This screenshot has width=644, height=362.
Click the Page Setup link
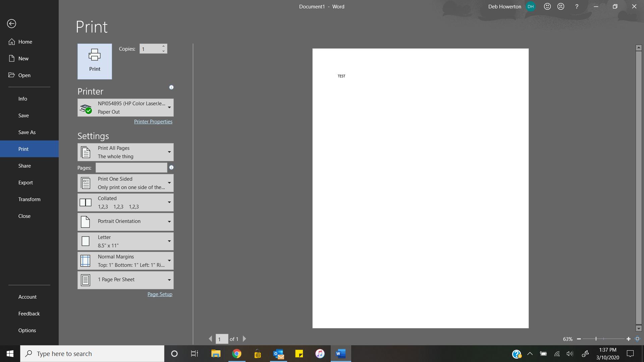(160, 294)
